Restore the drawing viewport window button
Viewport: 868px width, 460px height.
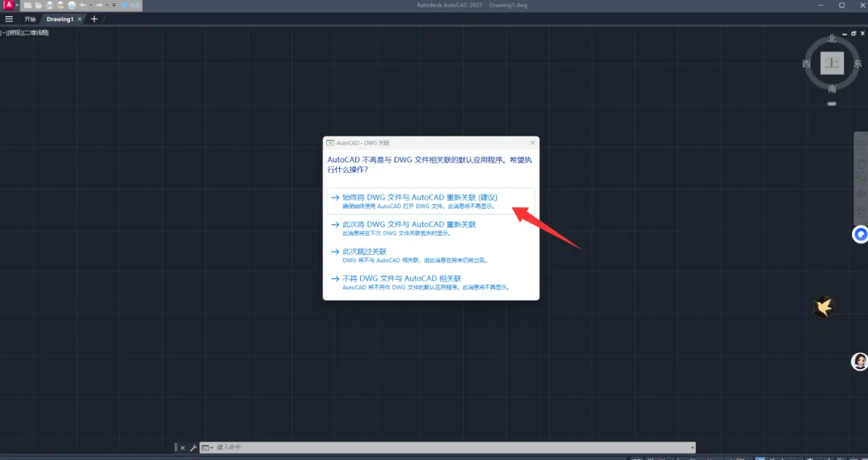(853, 34)
